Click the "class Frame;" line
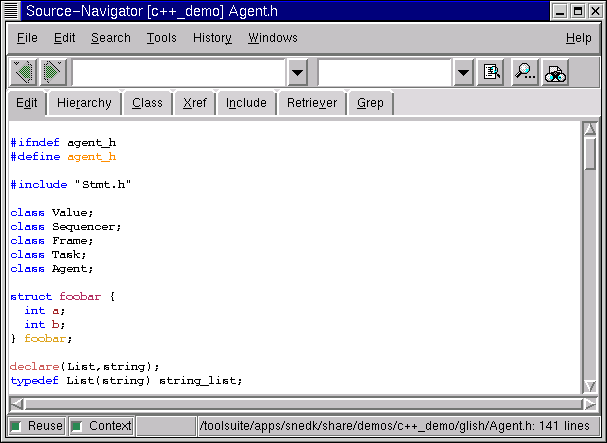Viewport: 607px width, 443px height. (x=52, y=240)
